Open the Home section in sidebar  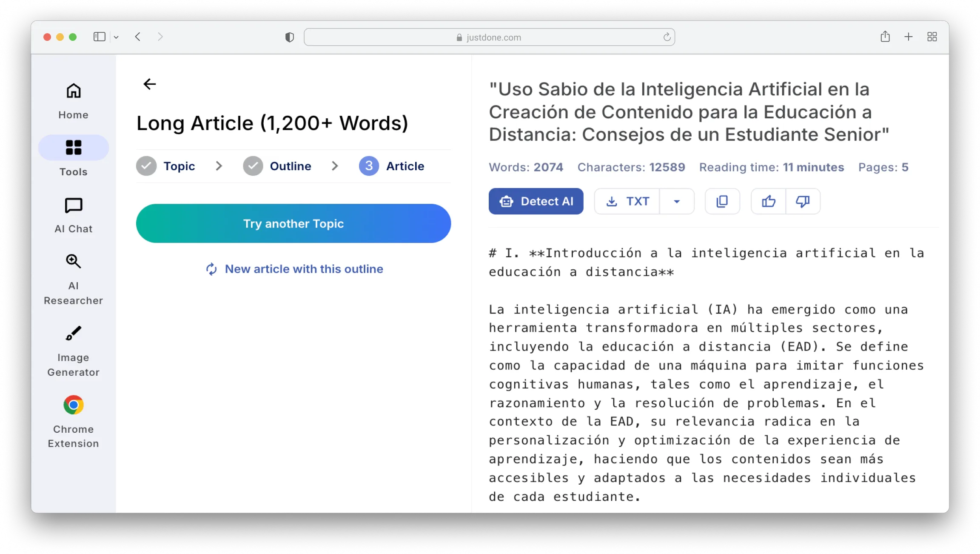click(73, 101)
